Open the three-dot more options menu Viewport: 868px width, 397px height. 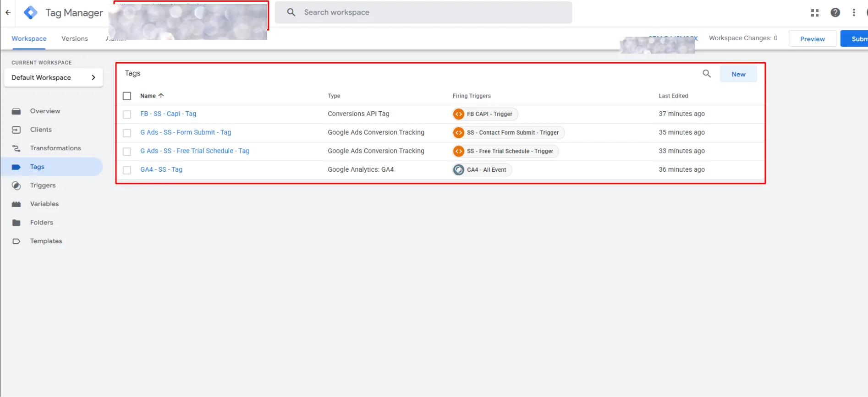coord(853,12)
